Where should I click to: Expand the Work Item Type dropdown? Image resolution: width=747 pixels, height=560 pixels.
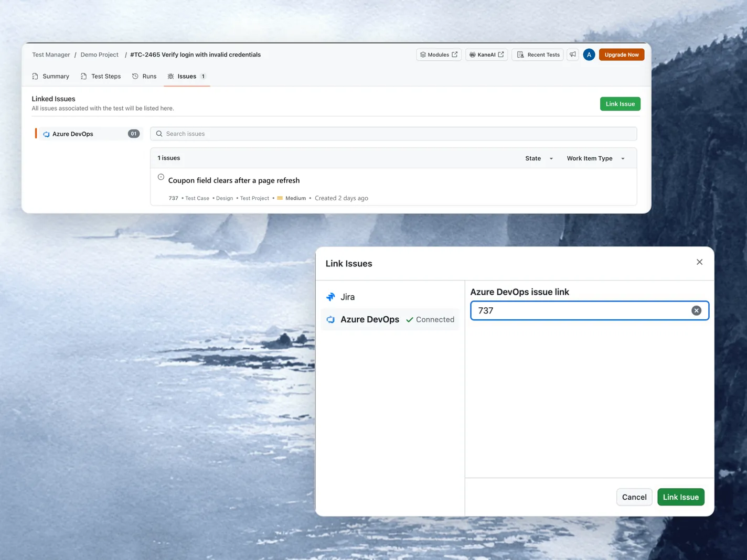coord(595,158)
